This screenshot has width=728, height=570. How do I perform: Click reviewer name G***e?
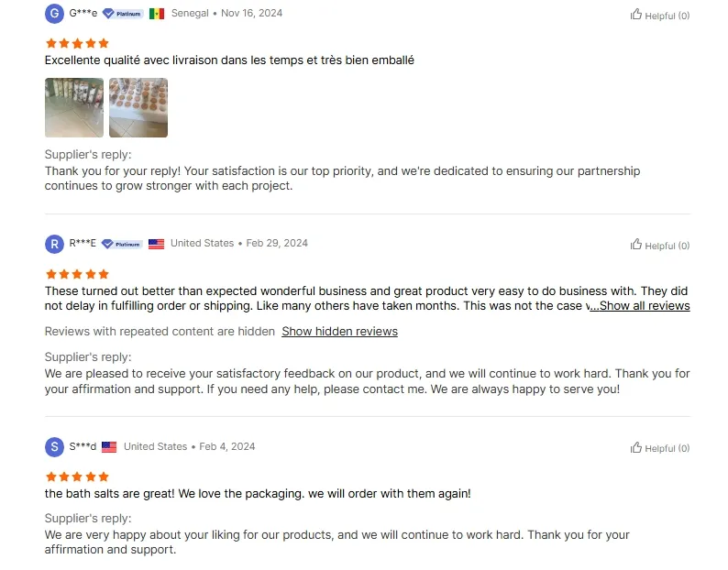coord(83,13)
